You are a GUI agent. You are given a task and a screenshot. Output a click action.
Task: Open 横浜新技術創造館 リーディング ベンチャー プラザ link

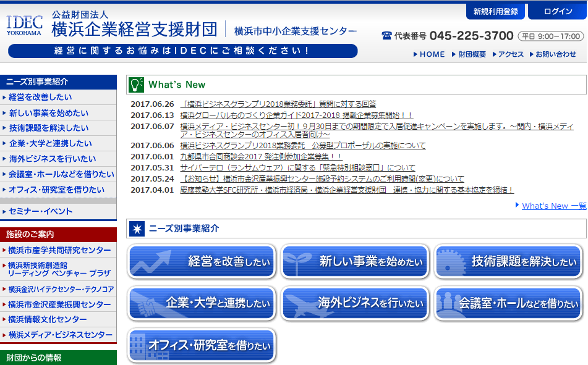click(x=58, y=269)
